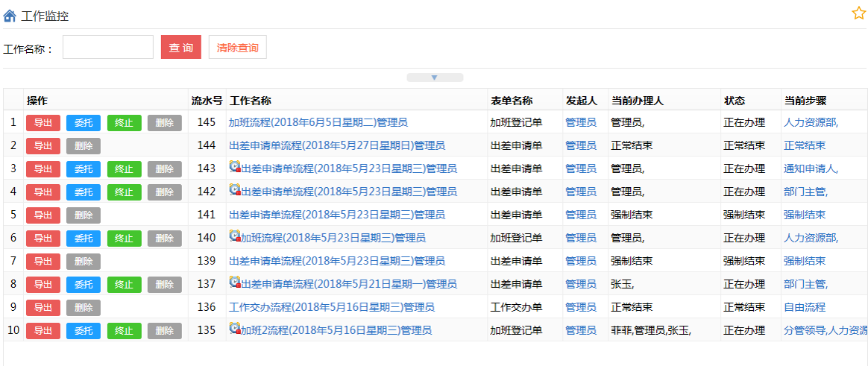Click the clock icon beside 加班2流程
The width and height of the screenshot is (868, 366).
[235, 329]
